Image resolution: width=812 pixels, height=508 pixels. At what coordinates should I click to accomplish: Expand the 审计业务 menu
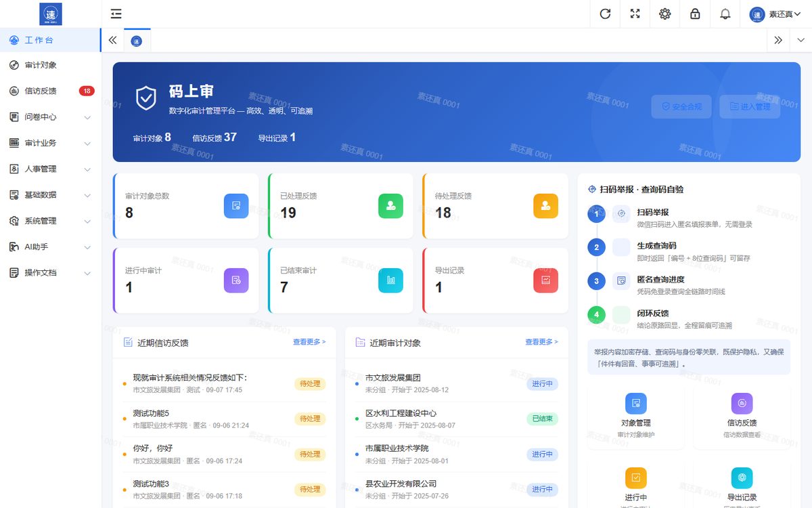51,143
